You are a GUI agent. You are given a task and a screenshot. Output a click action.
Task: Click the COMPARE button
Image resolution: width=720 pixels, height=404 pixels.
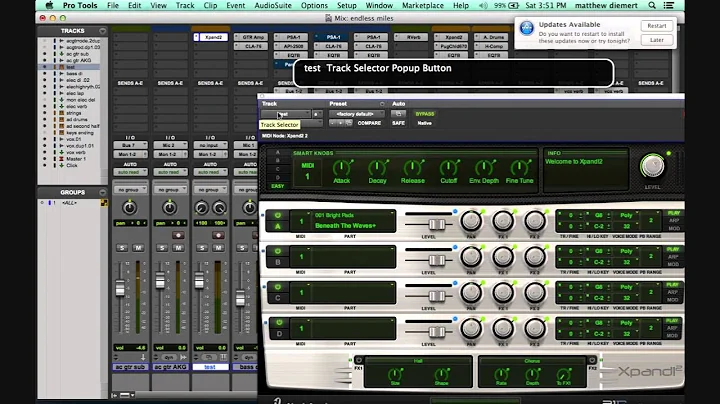(x=369, y=123)
